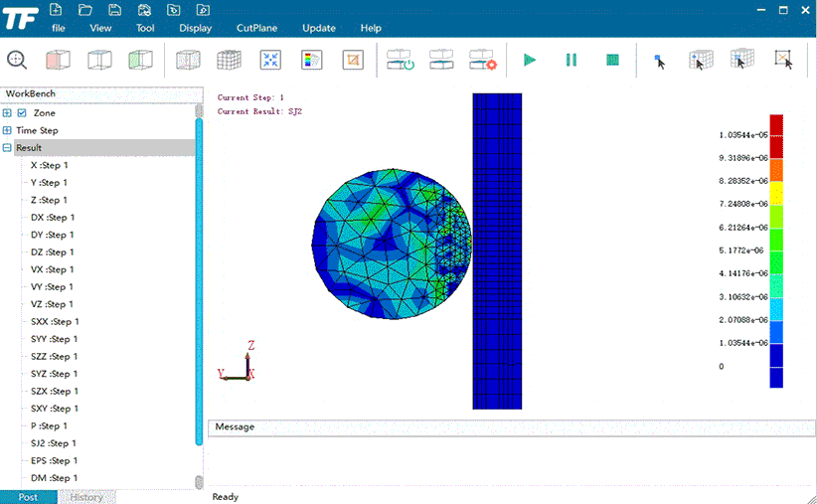Viewport: 817px width, 504px height.
Task: Select DM :Step 1 result
Action: (x=55, y=478)
